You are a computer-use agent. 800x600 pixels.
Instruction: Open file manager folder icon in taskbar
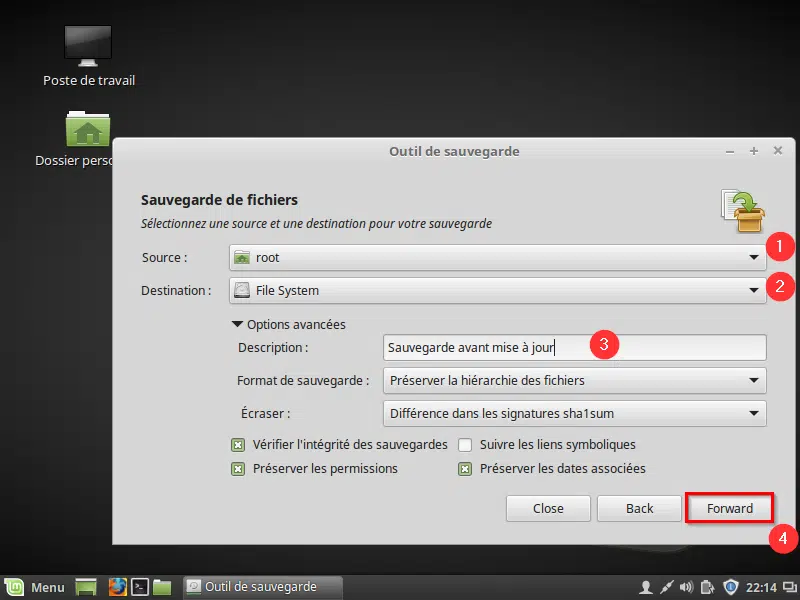click(x=162, y=587)
